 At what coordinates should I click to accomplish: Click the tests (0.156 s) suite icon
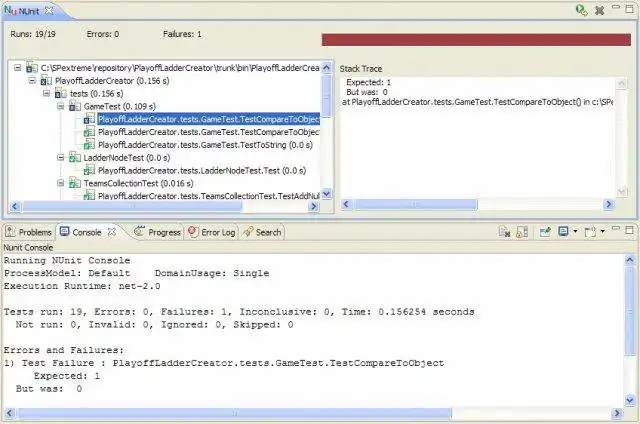[x=60, y=94]
